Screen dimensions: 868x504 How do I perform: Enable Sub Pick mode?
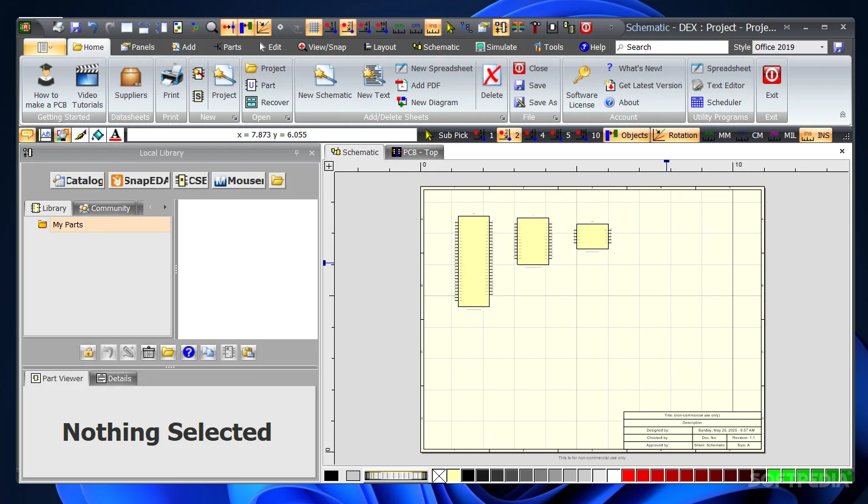click(452, 135)
